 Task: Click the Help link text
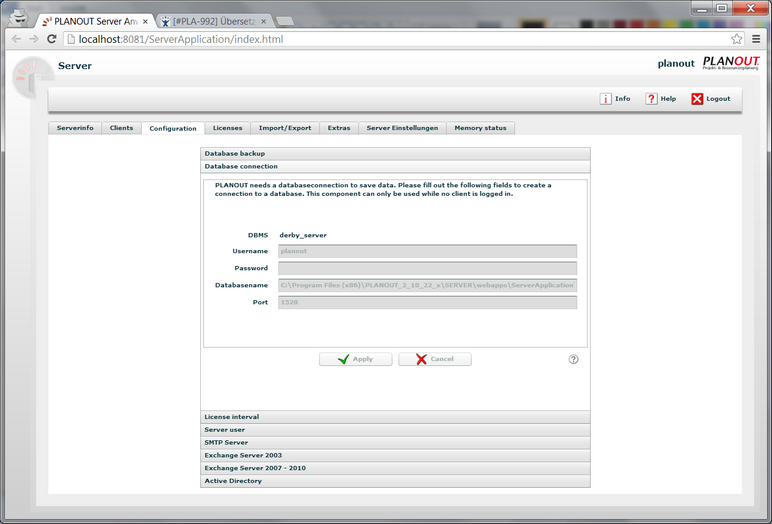click(x=668, y=99)
